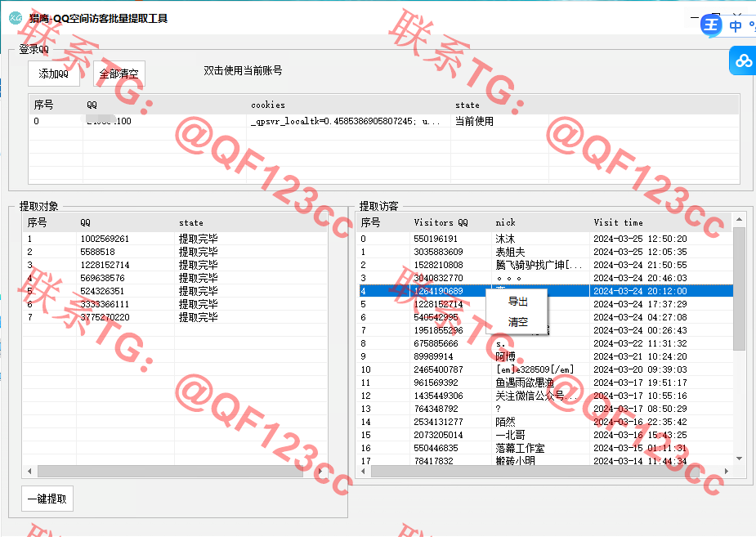756x537 pixels.
Task: Select visitor row with QQ 764348792
Action: click(x=546, y=409)
